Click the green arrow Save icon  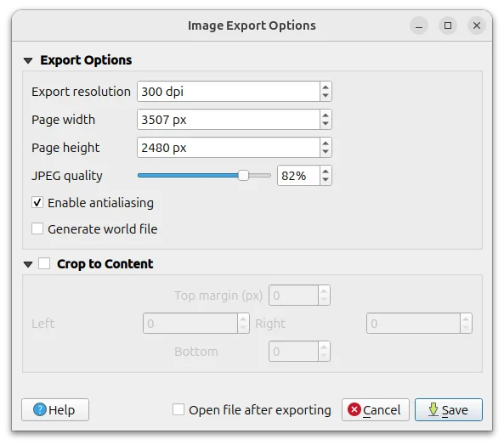coord(433,409)
